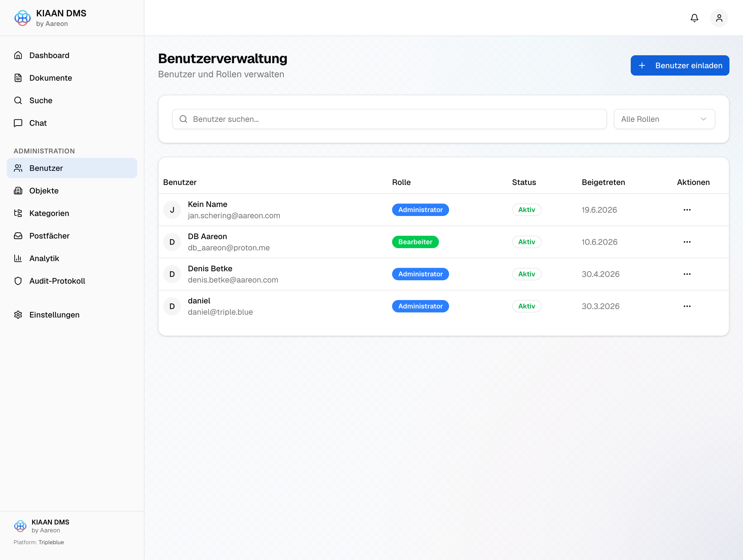Click the Status column header
Screen dimensions: 743x560
[x=524, y=182]
